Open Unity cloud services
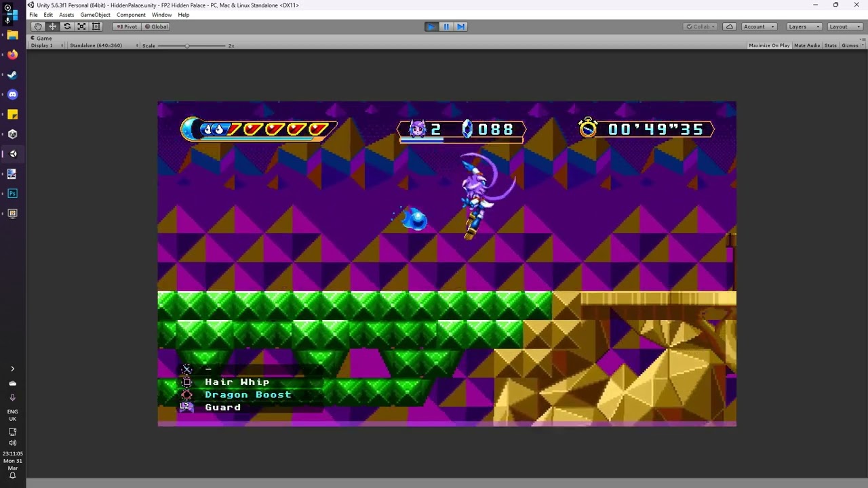Image resolution: width=868 pixels, height=488 pixels. pyautogui.click(x=730, y=26)
